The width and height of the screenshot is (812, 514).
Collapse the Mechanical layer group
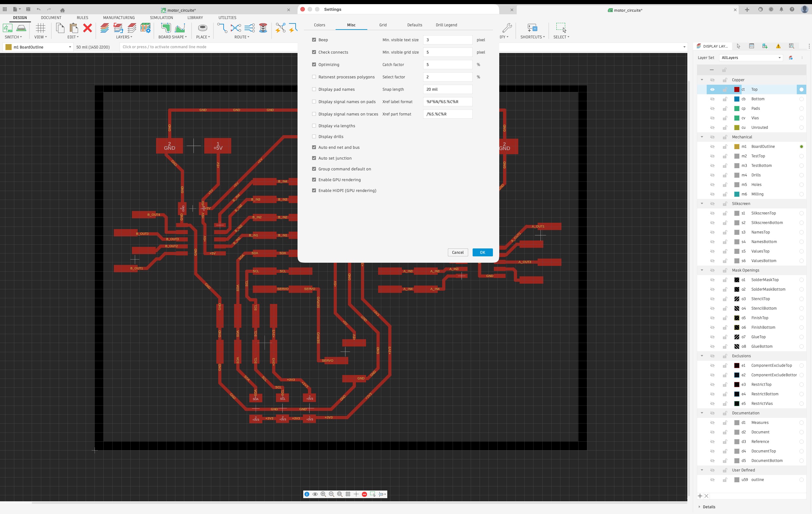pyautogui.click(x=702, y=137)
